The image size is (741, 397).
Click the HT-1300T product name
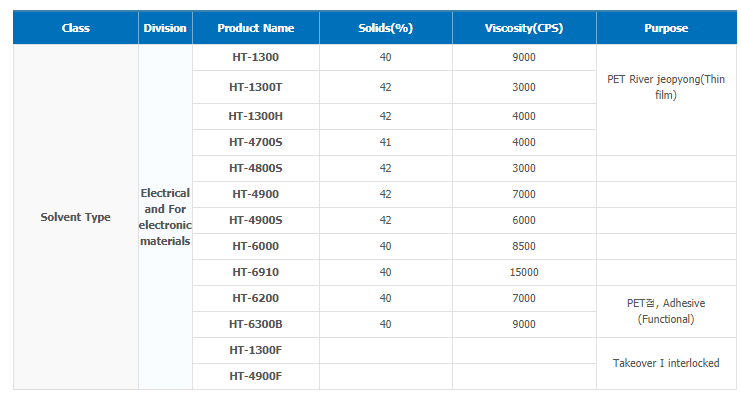coord(256,87)
